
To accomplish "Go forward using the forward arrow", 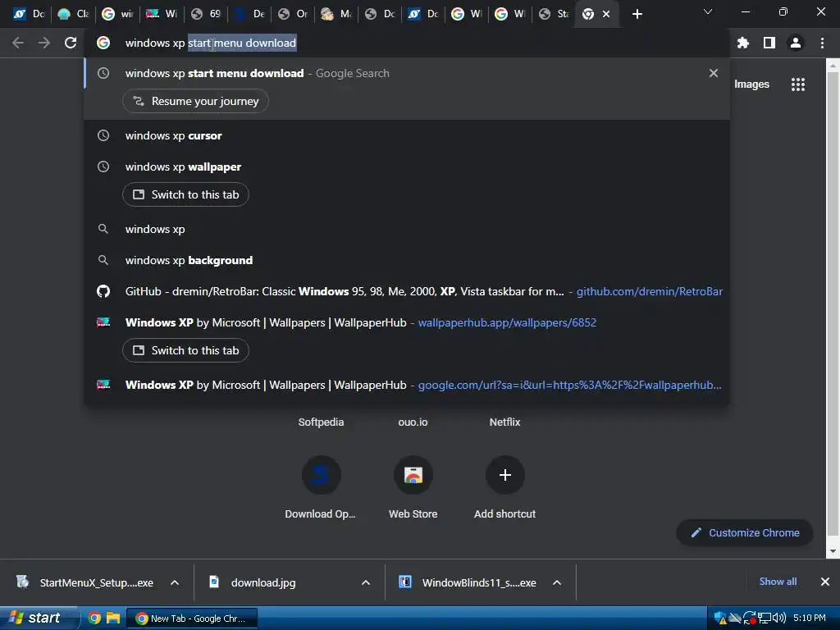I will (x=44, y=43).
